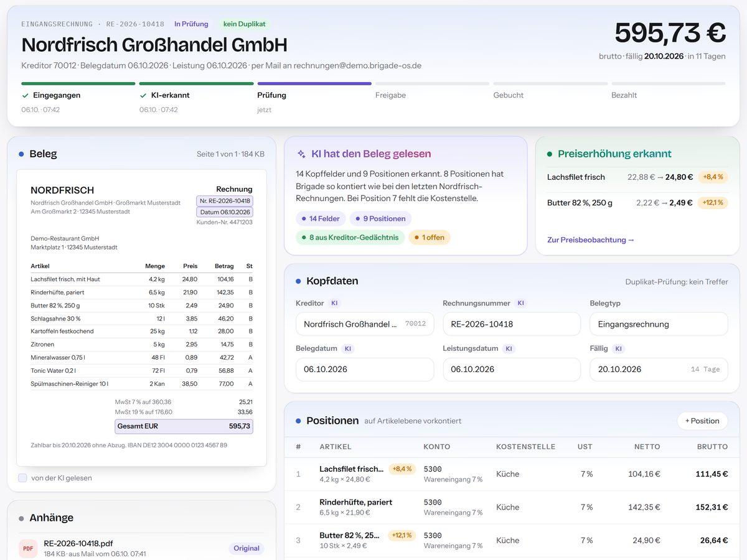Click the red PDF file icon
This screenshot has width=747, height=560.
28,548
